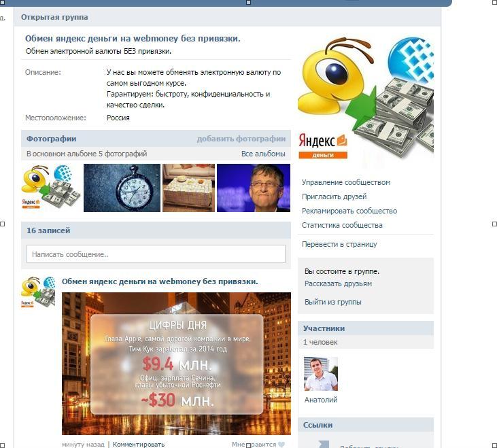Viewport: 497px width, 448px height.
Task: Click 'Выйти из группы' link
Action: click(x=333, y=302)
